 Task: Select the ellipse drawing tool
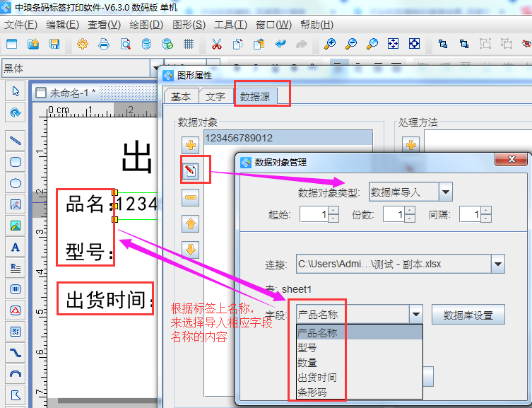(x=15, y=183)
